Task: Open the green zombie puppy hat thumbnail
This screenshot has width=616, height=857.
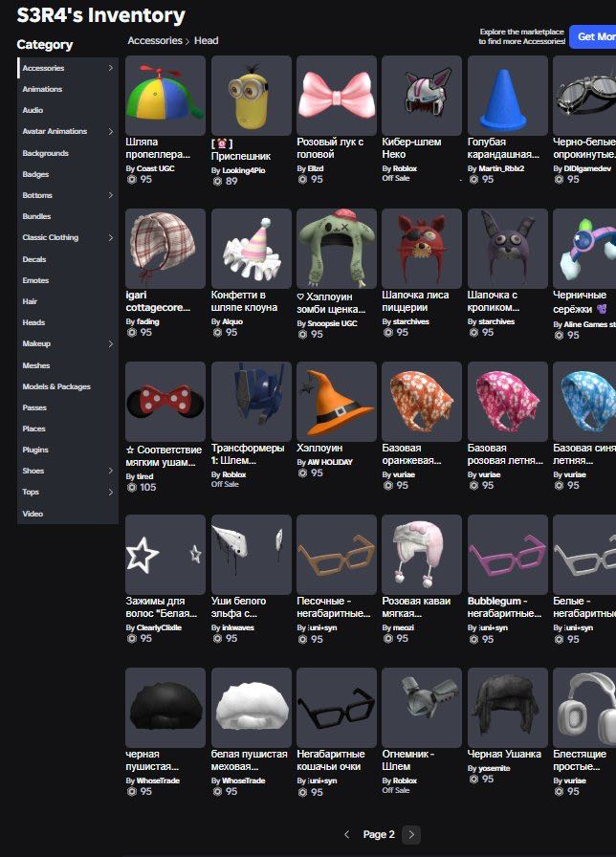Action: point(336,248)
